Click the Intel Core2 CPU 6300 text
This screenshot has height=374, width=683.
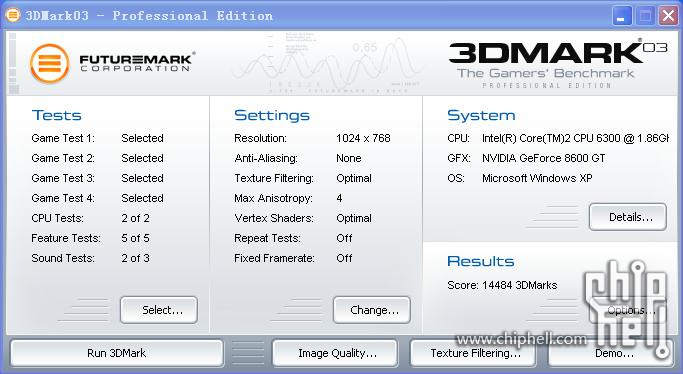[x=575, y=138]
